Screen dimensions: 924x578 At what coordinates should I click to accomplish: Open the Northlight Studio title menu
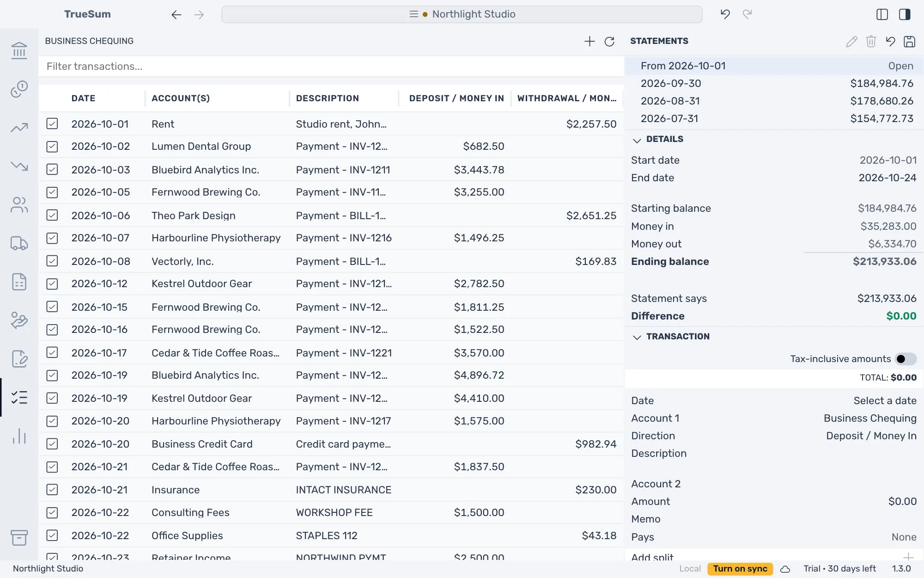click(462, 14)
